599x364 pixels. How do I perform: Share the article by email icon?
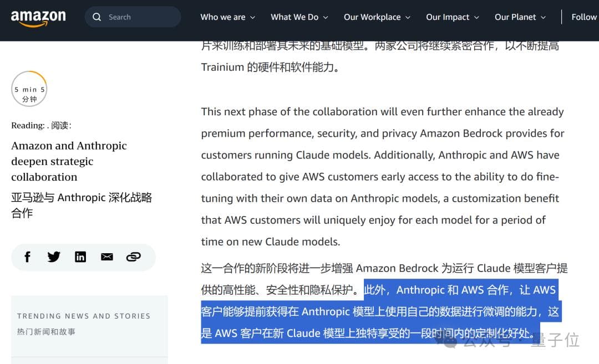pyautogui.click(x=107, y=257)
